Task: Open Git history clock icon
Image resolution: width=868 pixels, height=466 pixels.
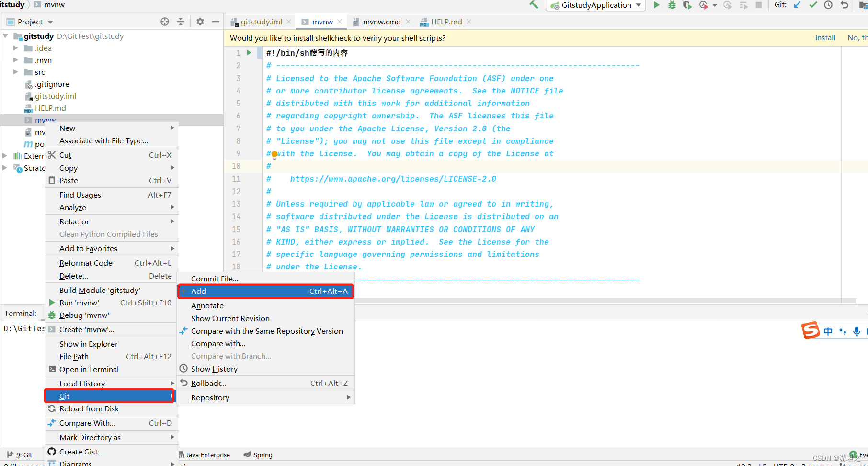Action: coord(828,5)
